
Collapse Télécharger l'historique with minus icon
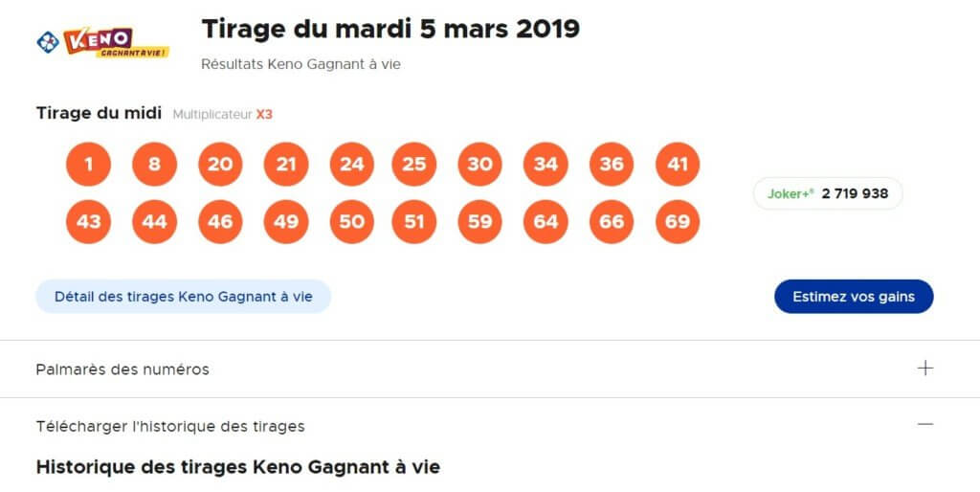point(925,424)
